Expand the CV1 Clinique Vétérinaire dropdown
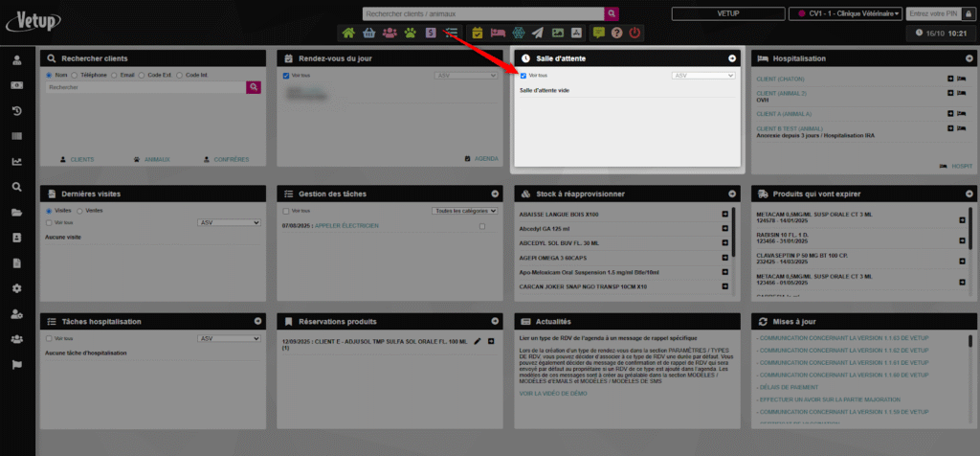Image resolution: width=980 pixels, height=456 pixels. (x=845, y=13)
